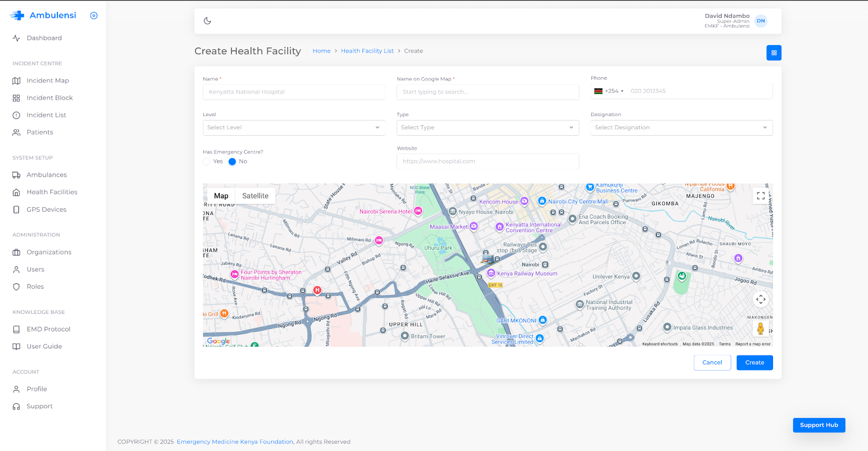The image size is (868, 451).
Task: Expand the Select Type dropdown
Action: (x=487, y=128)
